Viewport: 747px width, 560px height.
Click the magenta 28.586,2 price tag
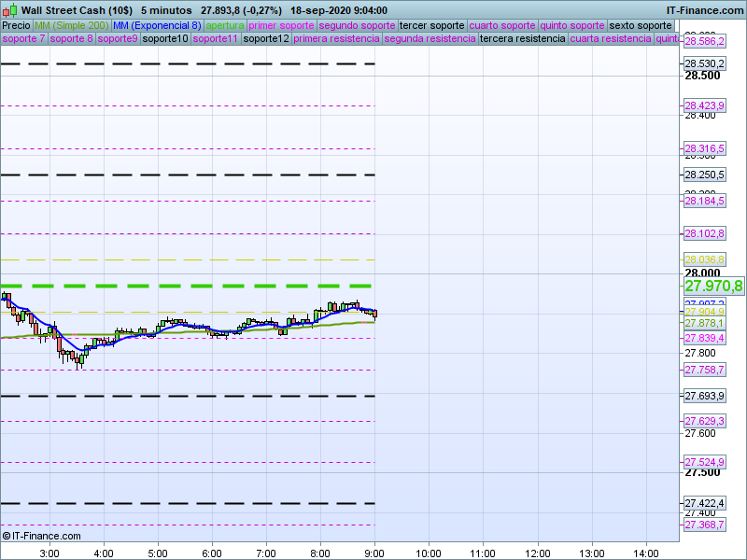pos(704,41)
